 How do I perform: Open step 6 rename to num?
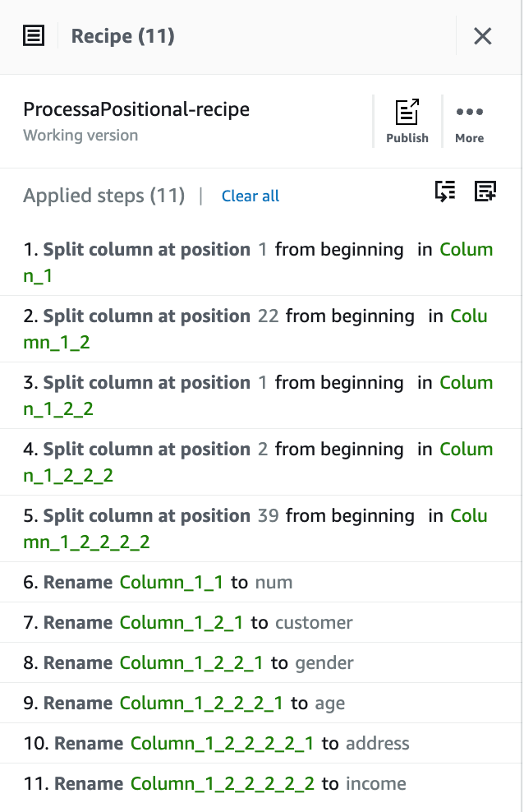tap(158, 583)
